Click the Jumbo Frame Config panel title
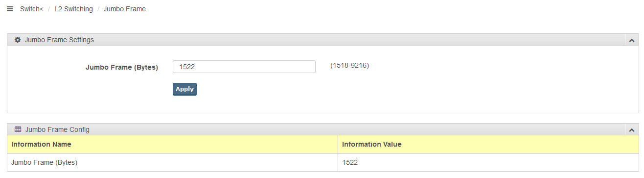Image resolution: width=644 pixels, height=178 pixels. coord(57,129)
